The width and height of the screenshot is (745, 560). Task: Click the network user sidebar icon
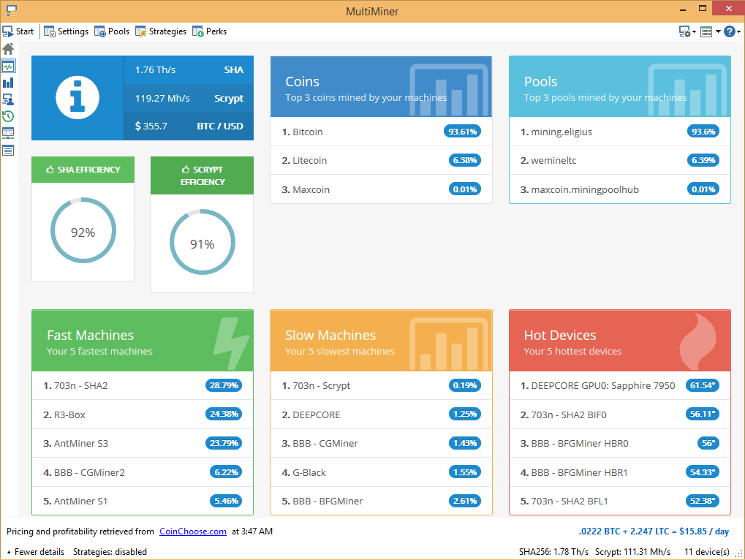coord(8,99)
